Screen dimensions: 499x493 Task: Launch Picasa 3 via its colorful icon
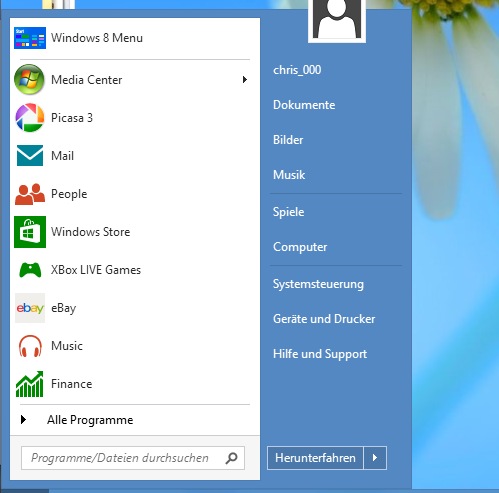[30, 117]
